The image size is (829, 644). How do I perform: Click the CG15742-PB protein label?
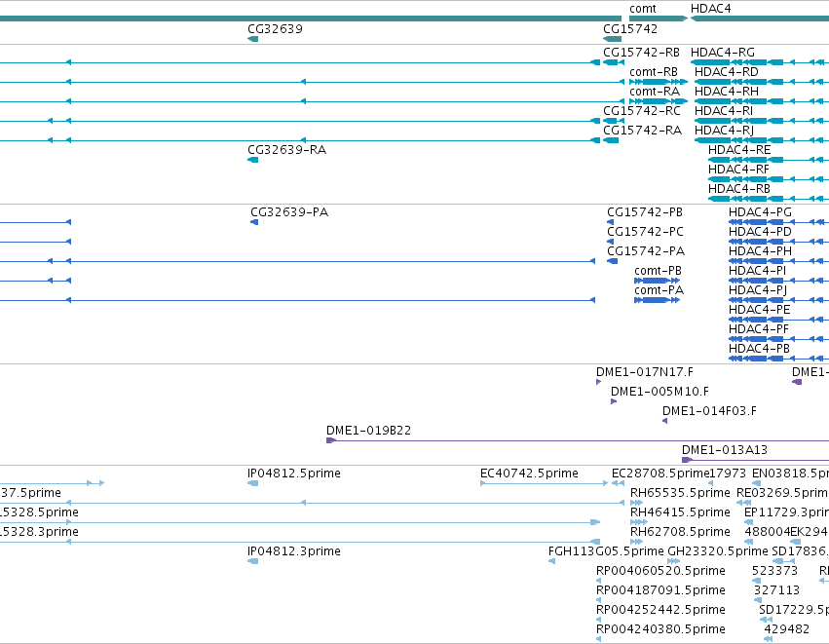pos(645,212)
